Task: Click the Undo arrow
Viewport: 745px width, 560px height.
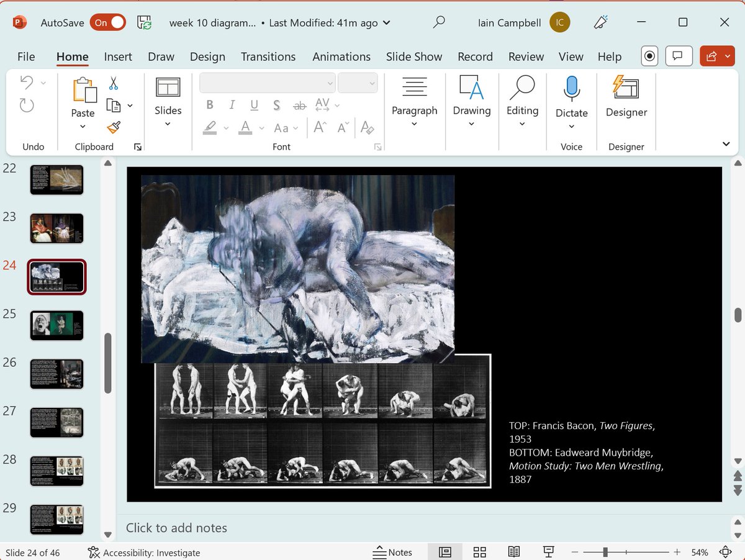Action: (x=26, y=82)
